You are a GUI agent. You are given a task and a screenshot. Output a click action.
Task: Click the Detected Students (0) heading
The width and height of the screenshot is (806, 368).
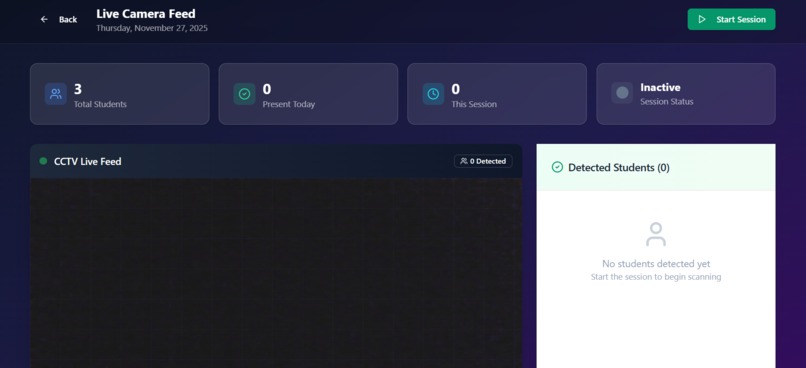(x=619, y=168)
